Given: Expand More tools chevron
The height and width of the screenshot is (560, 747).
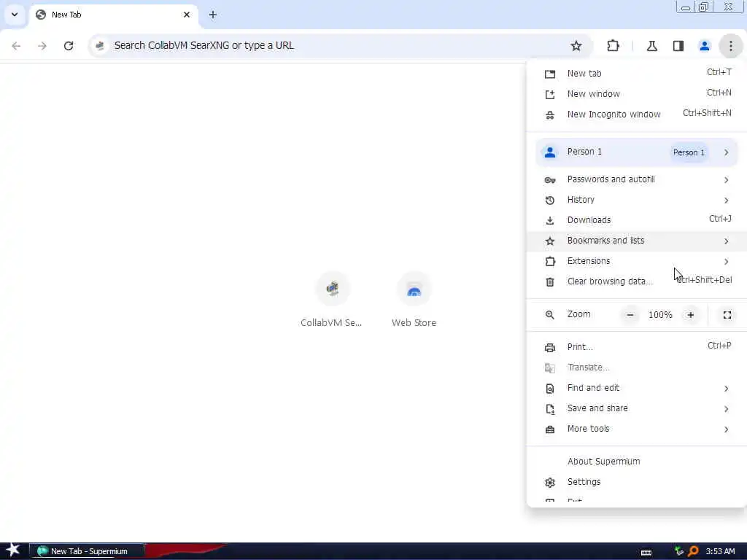Looking at the screenshot, I should pos(726,429).
